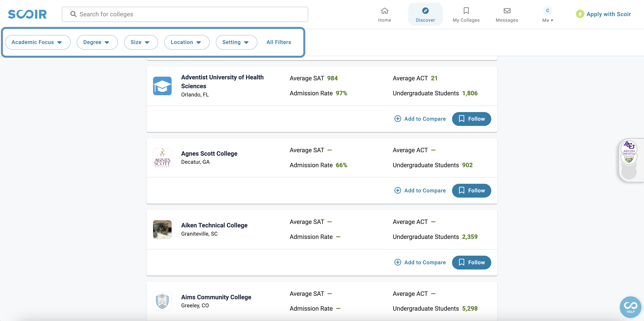Click Adventist University graduation cap logo

162,86
